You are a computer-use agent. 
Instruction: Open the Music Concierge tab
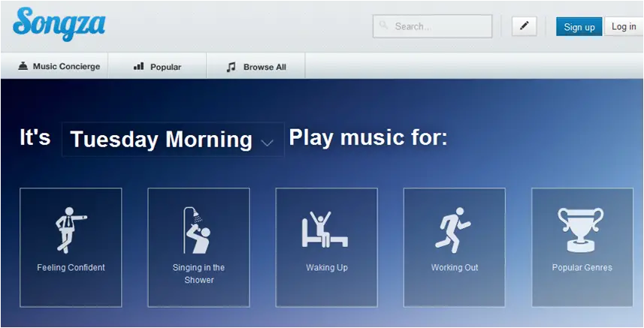tap(54, 65)
